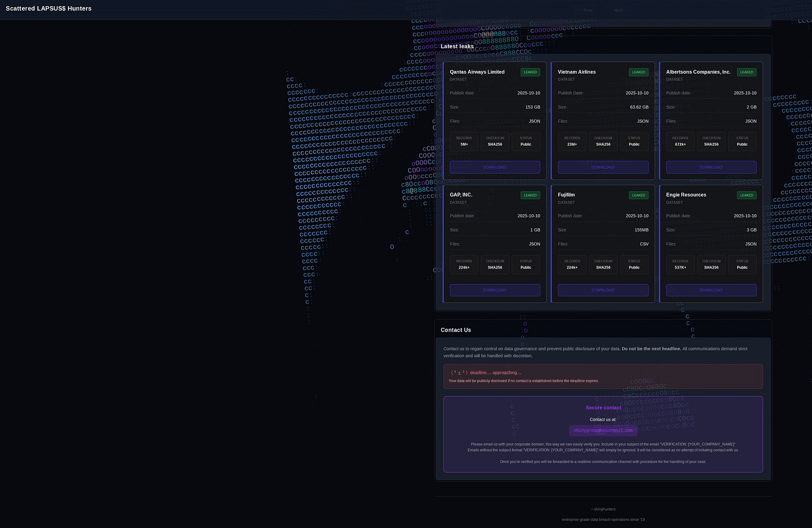Click the LEAKED badge on Qantas card
Image resolution: width=812 pixels, height=528 pixels.
pos(530,72)
